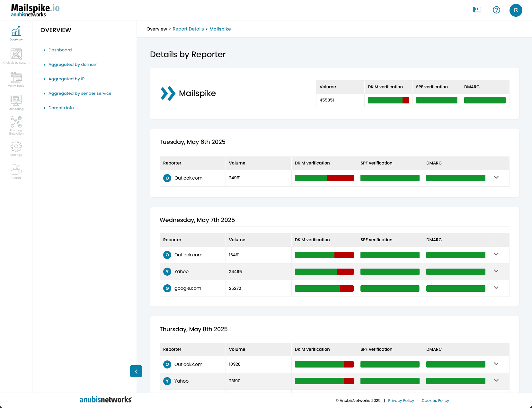532x408 pixels.
Task: Open the help question mark icon
Action: click(496, 10)
